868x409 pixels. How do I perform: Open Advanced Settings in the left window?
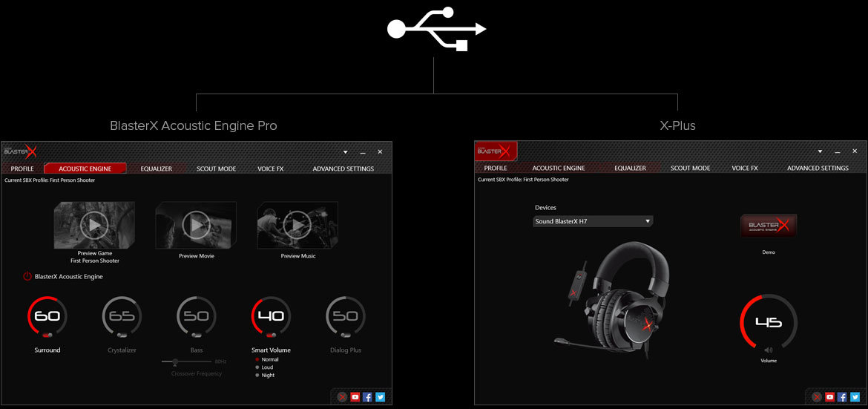click(x=343, y=168)
